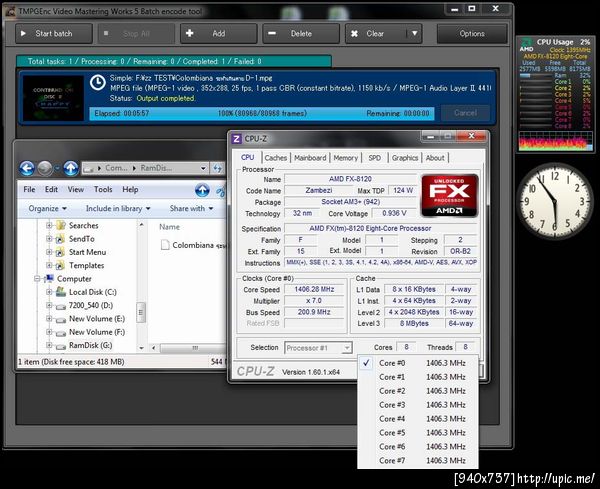Select Core #5 in core list
This screenshot has width=600, height=489.
[x=417, y=433]
